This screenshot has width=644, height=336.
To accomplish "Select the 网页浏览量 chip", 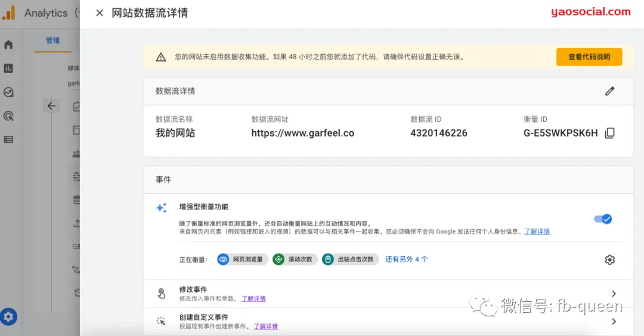I will pyautogui.click(x=242, y=260).
